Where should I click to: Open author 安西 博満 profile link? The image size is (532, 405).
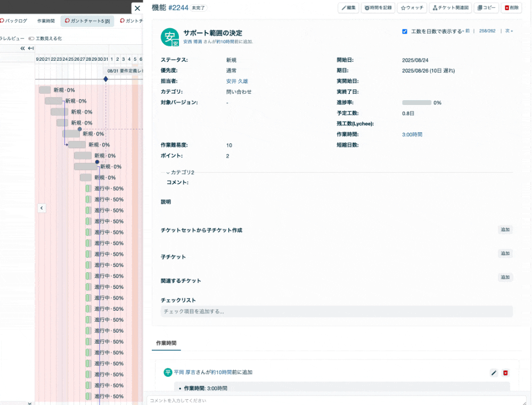pos(192,42)
